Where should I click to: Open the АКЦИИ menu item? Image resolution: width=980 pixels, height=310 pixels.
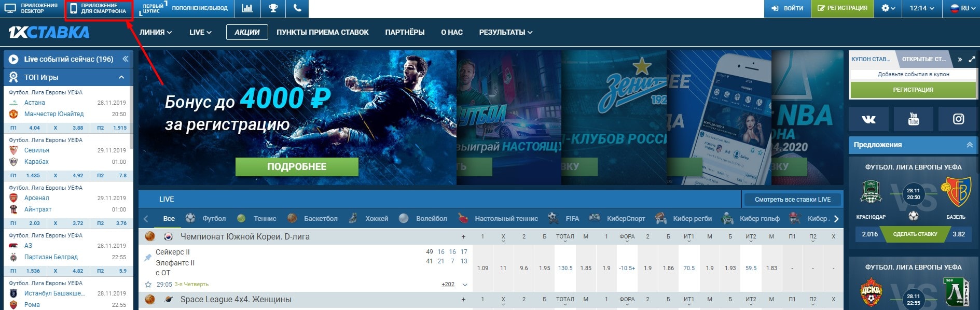(x=247, y=32)
